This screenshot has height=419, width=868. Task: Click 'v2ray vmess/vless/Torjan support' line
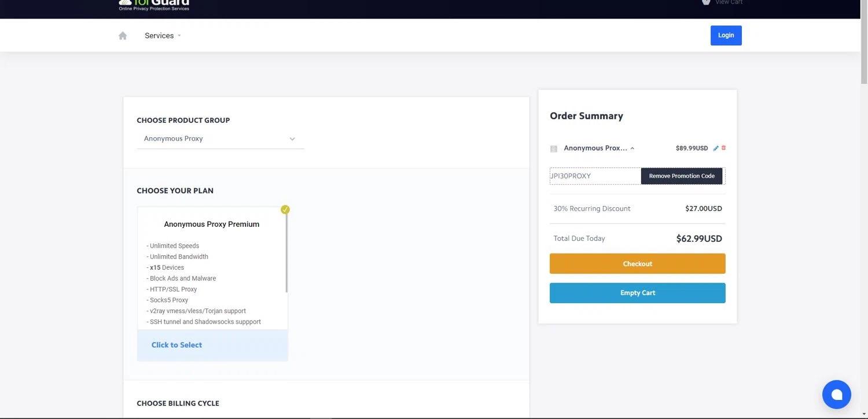click(x=196, y=311)
